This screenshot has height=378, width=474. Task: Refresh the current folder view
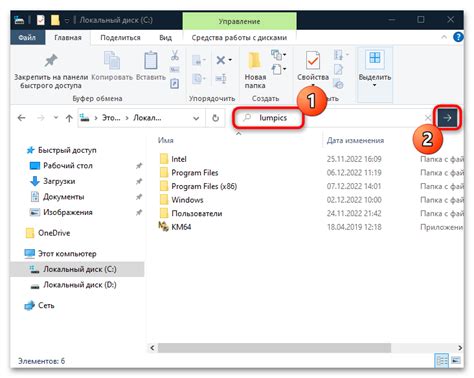[216, 118]
